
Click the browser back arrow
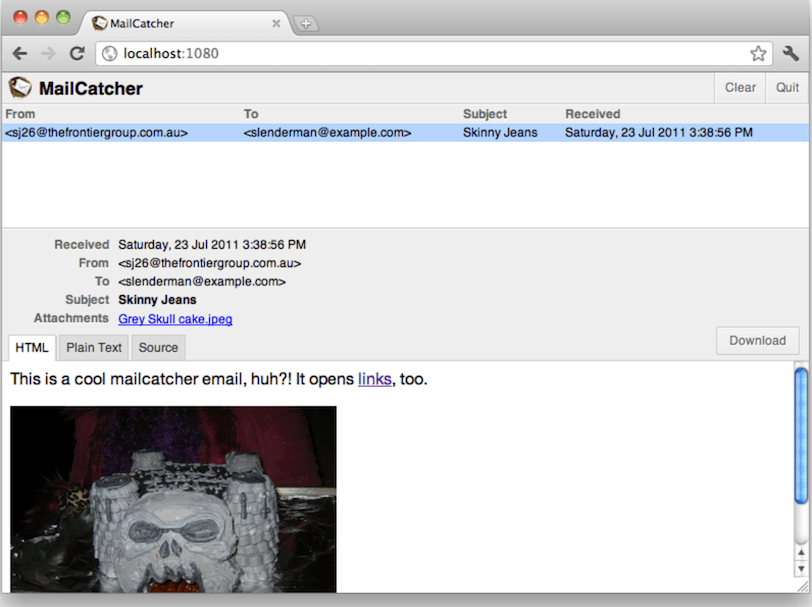[20, 53]
